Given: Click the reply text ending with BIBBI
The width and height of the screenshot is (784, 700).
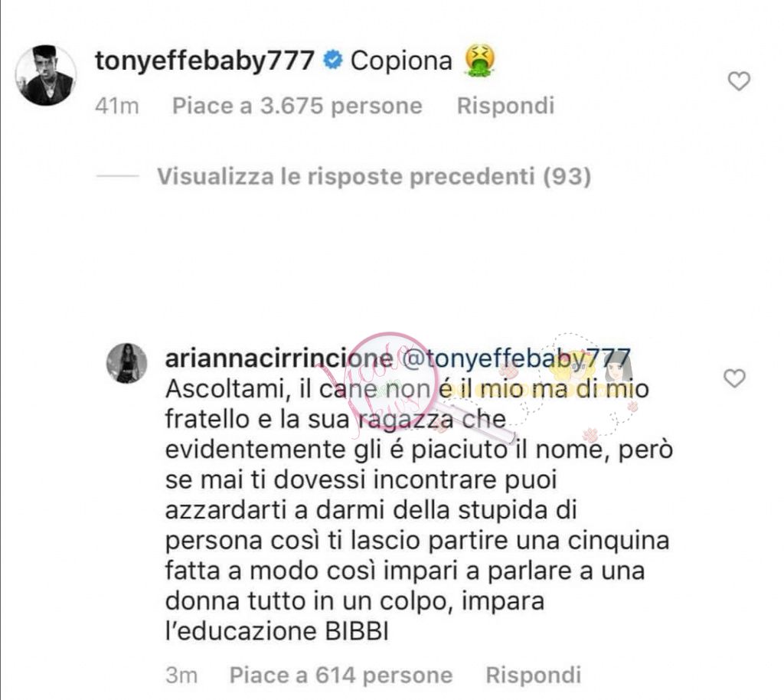Looking at the screenshot, I should coord(419,510).
